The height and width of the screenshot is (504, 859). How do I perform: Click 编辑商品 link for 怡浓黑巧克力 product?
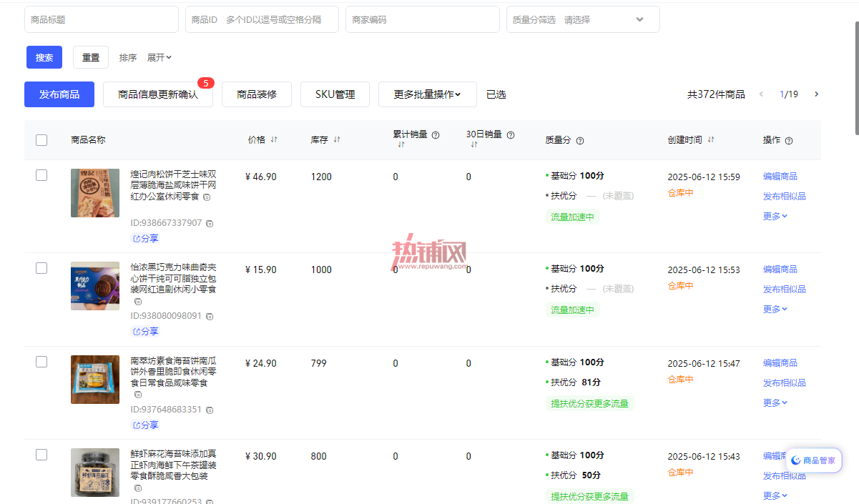pyautogui.click(x=780, y=270)
